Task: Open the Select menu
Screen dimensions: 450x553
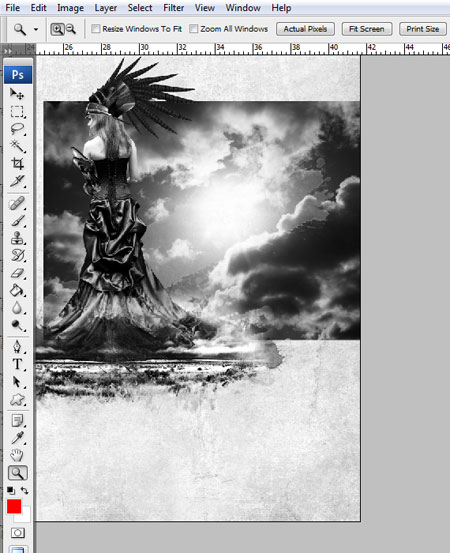Action: coord(140,8)
